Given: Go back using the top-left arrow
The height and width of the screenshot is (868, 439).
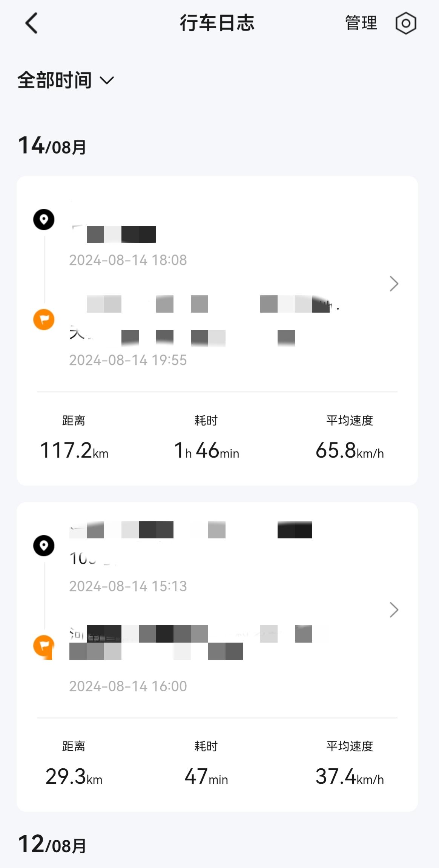Looking at the screenshot, I should (32, 23).
